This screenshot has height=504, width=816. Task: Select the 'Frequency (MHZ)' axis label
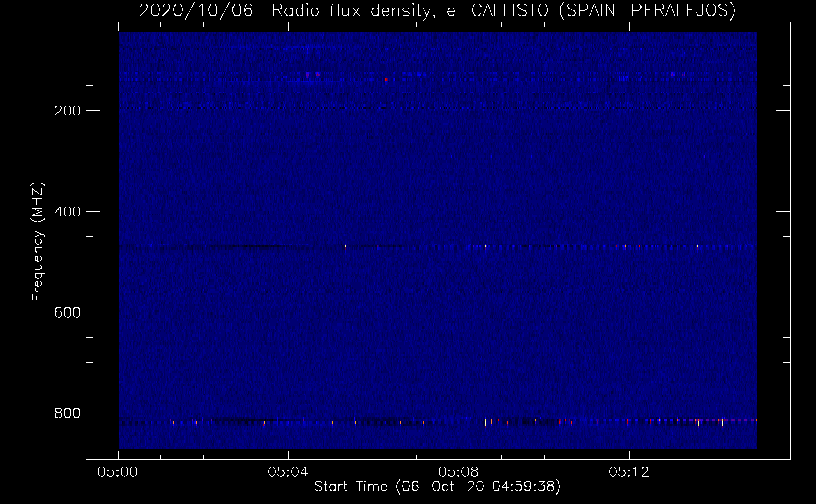(38, 241)
